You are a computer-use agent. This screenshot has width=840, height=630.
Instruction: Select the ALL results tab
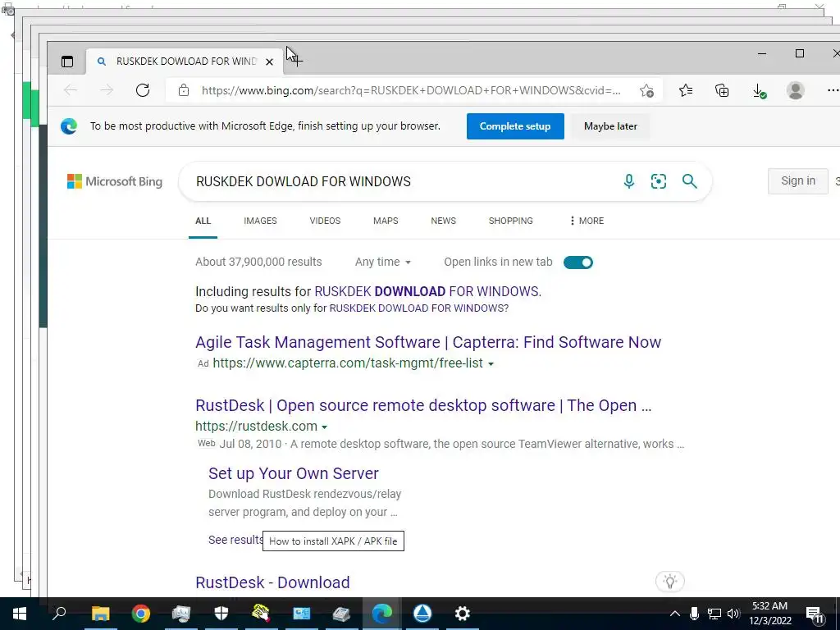tap(203, 221)
